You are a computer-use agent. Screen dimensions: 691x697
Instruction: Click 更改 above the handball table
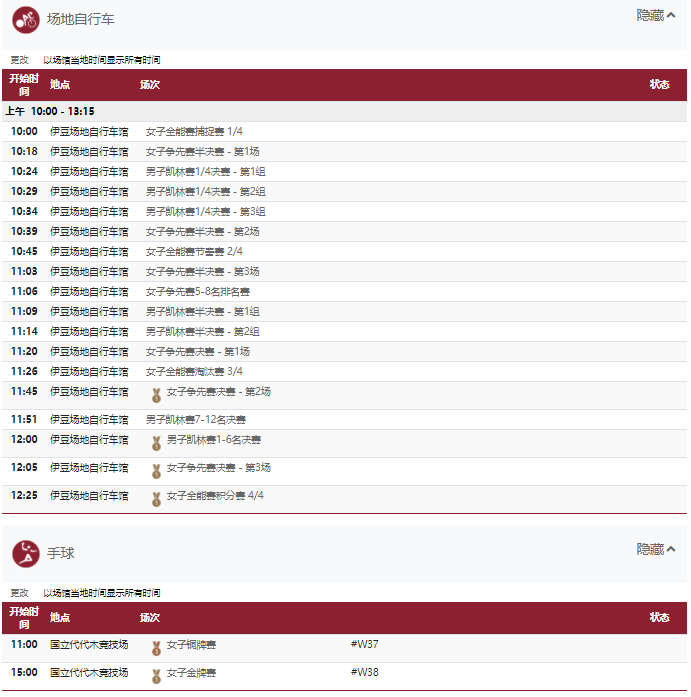20,593
